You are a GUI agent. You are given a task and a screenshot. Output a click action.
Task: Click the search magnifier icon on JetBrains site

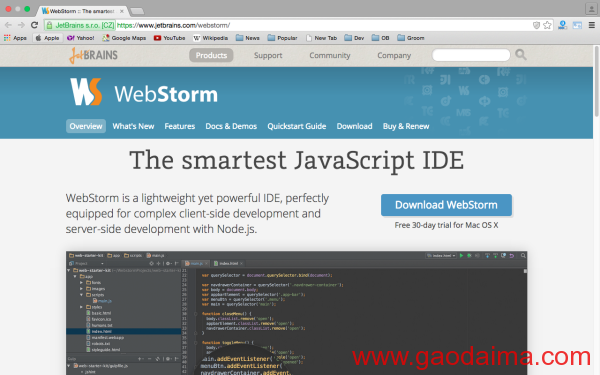point(520,55)
